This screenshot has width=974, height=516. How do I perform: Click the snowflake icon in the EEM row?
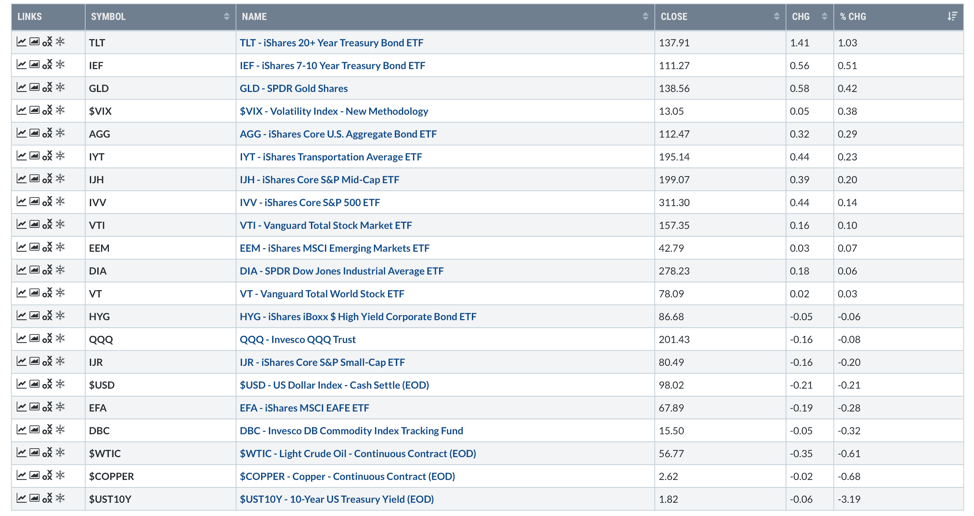tap(60, 247)
